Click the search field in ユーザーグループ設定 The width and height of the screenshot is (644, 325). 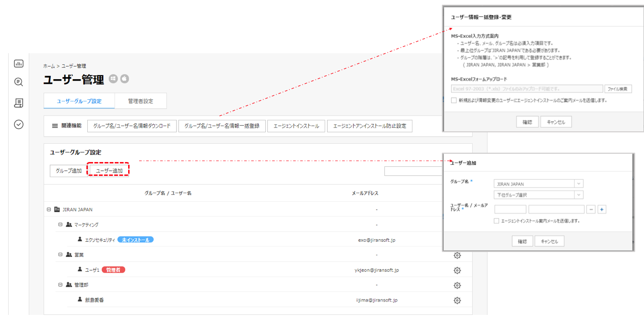click(414, 171)
